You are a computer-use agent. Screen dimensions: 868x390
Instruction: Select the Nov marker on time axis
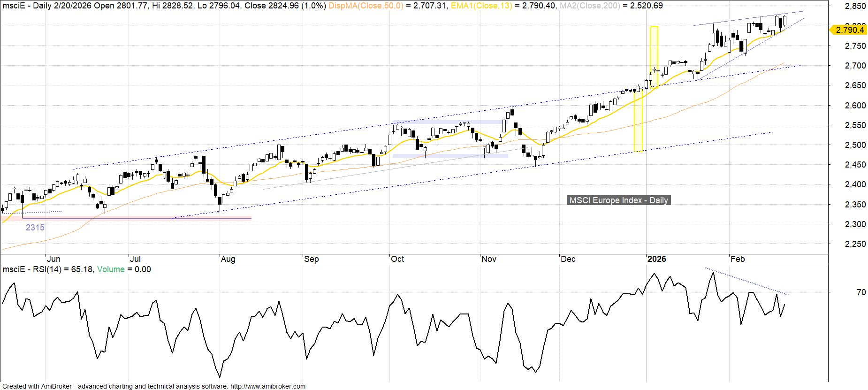489,259
